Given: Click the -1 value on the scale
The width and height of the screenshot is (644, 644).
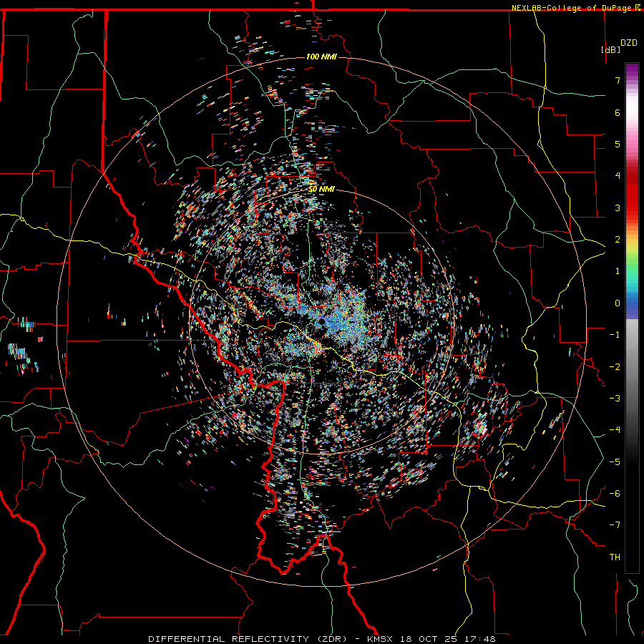Looking at the screenshot, I should tap(615, 335).
